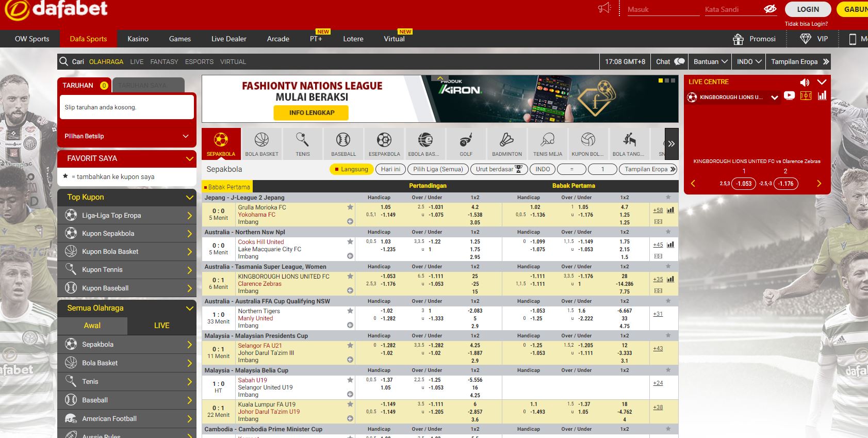Favorite the Cooks Hill United match star
This screenshot has height=438, width=868.
coord(350,241)
